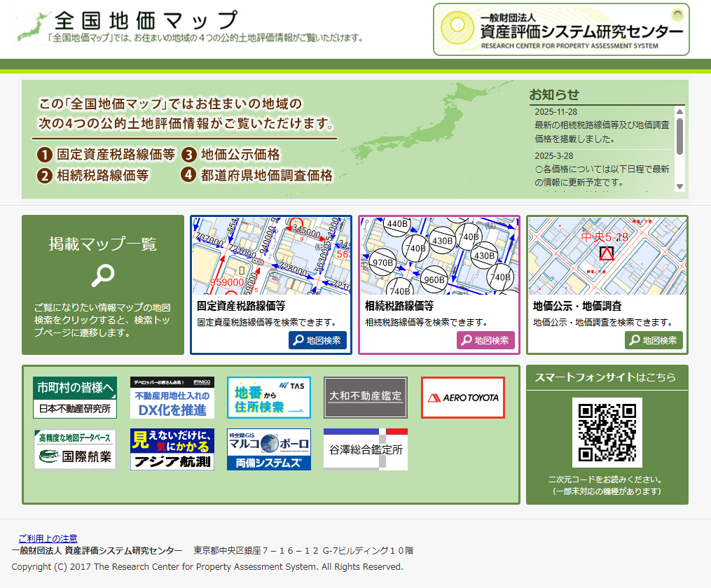Click 地図検索 under 地価公示・地価調査
The height and width of the screenshot is (588, 711).
654,340
